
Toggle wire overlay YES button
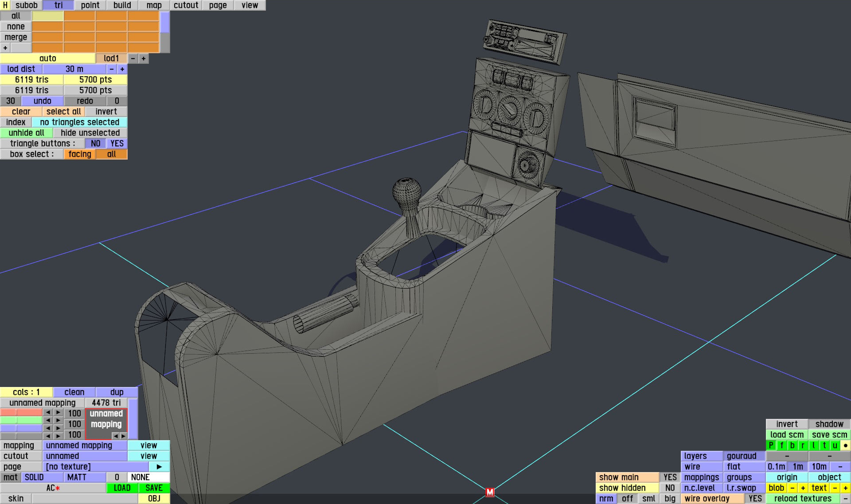pyautogui.click(x=755, y=498)
